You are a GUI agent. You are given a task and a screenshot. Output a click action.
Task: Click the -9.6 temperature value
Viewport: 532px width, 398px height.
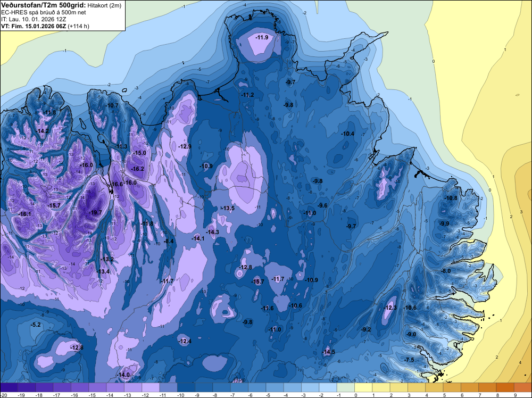click(x=323, y=205)
